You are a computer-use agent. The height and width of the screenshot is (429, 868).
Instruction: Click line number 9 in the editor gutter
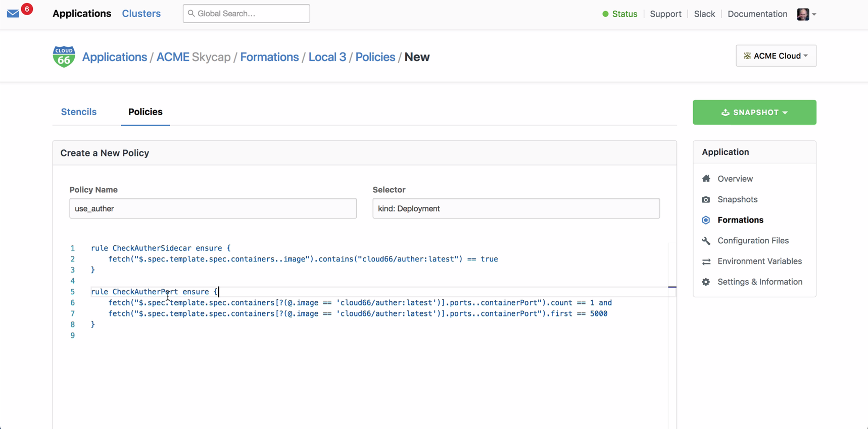(73, 336)
